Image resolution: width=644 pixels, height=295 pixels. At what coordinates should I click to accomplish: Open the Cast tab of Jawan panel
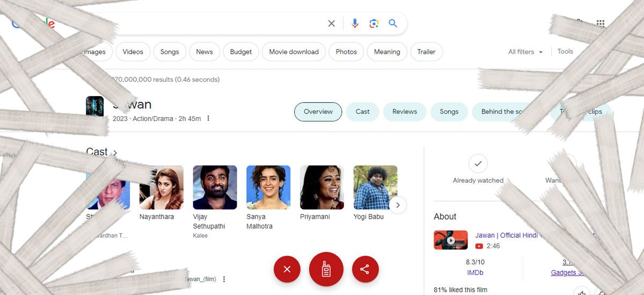(x=363, y=112)
